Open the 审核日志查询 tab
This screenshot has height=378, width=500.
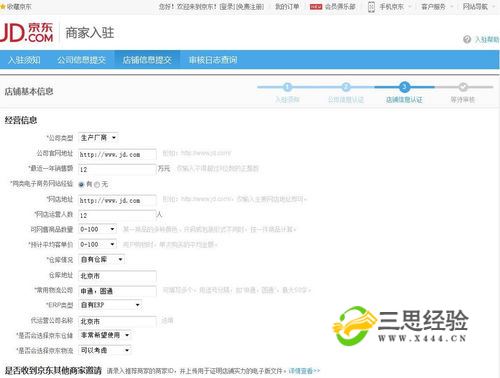pyautogui.click(x=213, y=60)
